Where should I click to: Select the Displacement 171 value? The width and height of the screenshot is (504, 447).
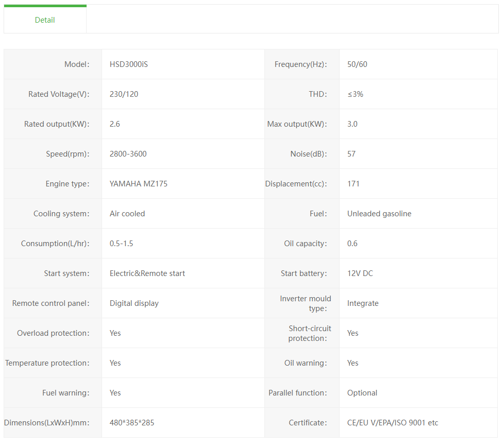coord(354,184)
